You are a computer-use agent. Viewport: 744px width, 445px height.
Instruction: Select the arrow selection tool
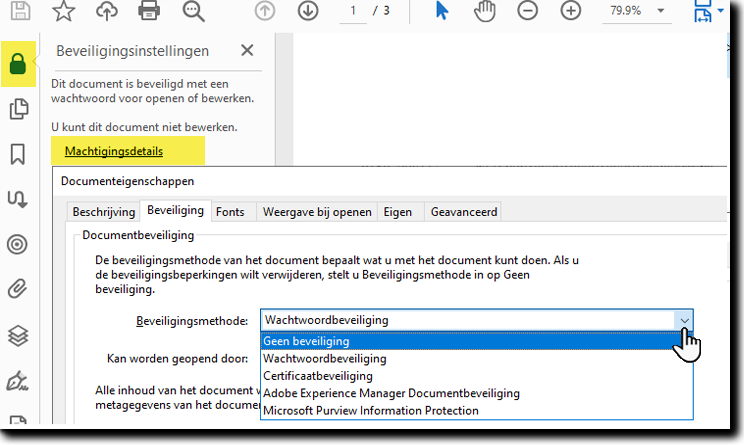[442, 10]
